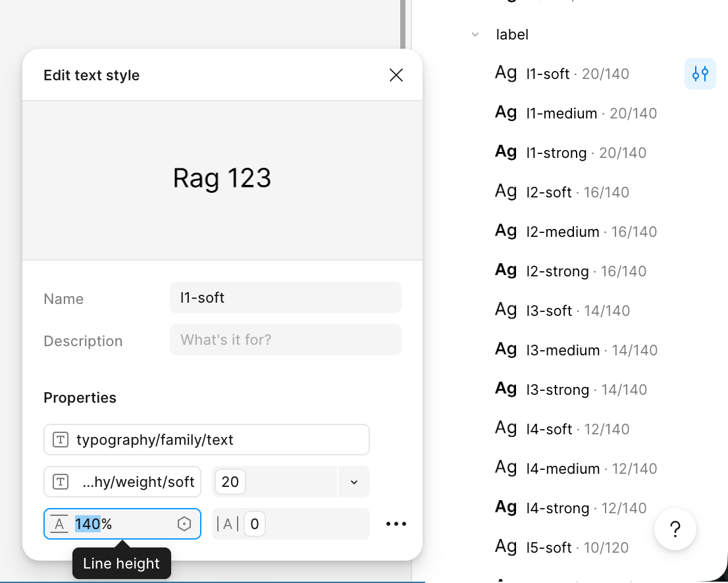This screenshot has width=728, height=583.
Task: Click the font size value 20
Action: (230, 482)
